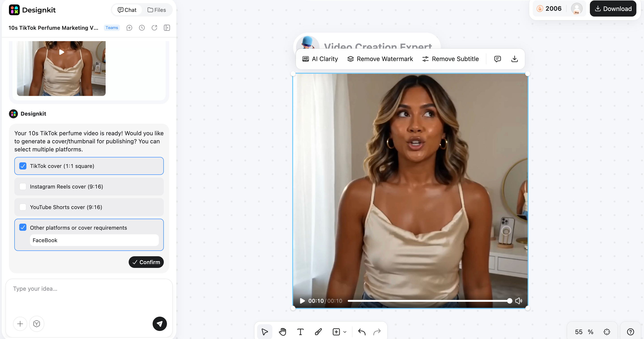Click the add attachment plus button
This screenshot has height=339, width=644.
(20, 324)
